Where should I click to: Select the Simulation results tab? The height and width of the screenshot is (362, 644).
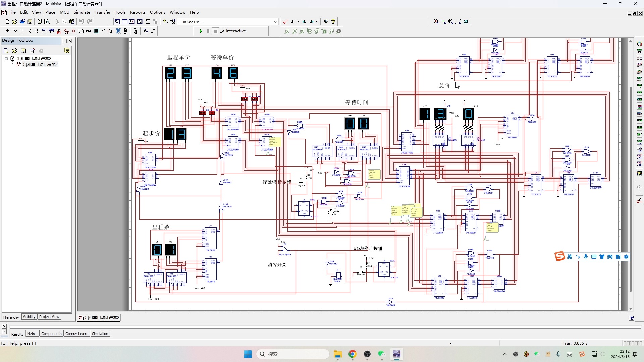pyautogui.click(x=100, y=334)
